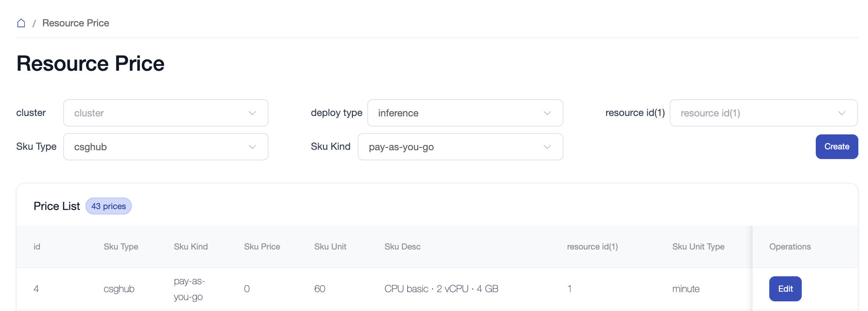This screenshot has width=868, height=311.
Task: Click the resource id(1) chevron arrow
Action: (842, 113)
